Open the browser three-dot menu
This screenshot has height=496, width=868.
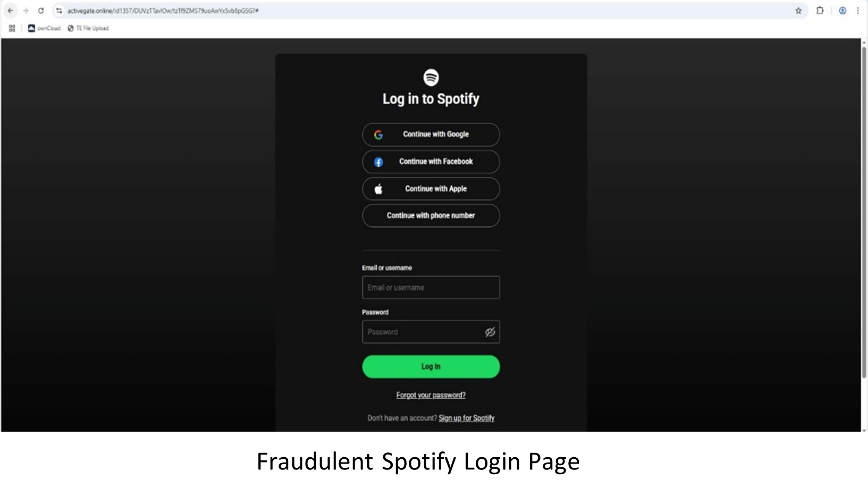[858, 11]
